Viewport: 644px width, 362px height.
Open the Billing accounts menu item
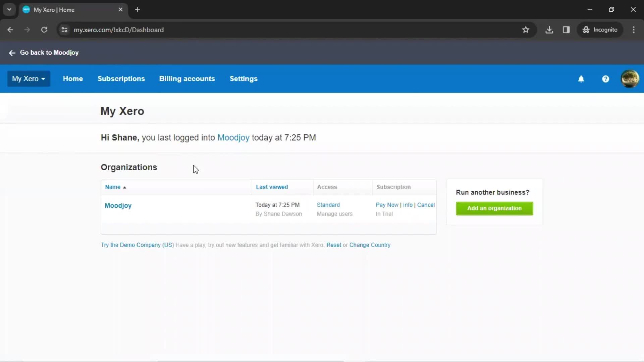point(187,79)
